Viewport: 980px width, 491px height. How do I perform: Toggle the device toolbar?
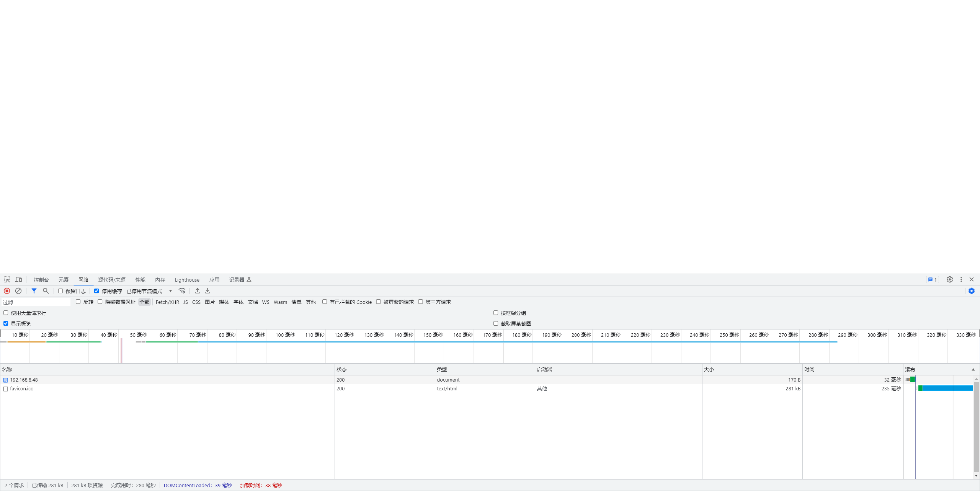click(18, 280)
